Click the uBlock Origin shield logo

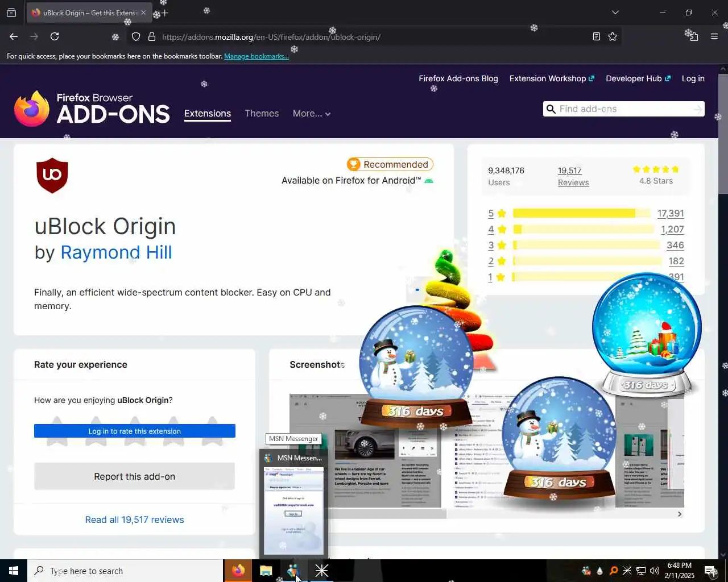[52, 176]
